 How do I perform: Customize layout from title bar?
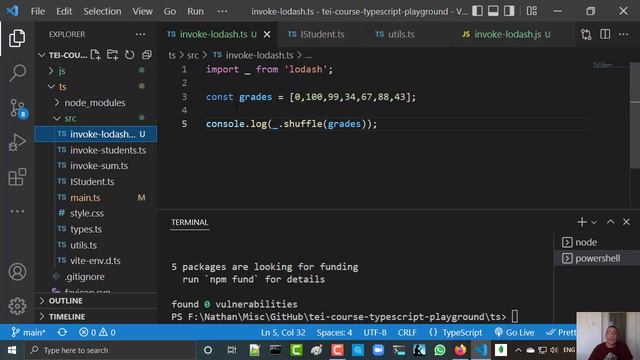tap(531, 11)
